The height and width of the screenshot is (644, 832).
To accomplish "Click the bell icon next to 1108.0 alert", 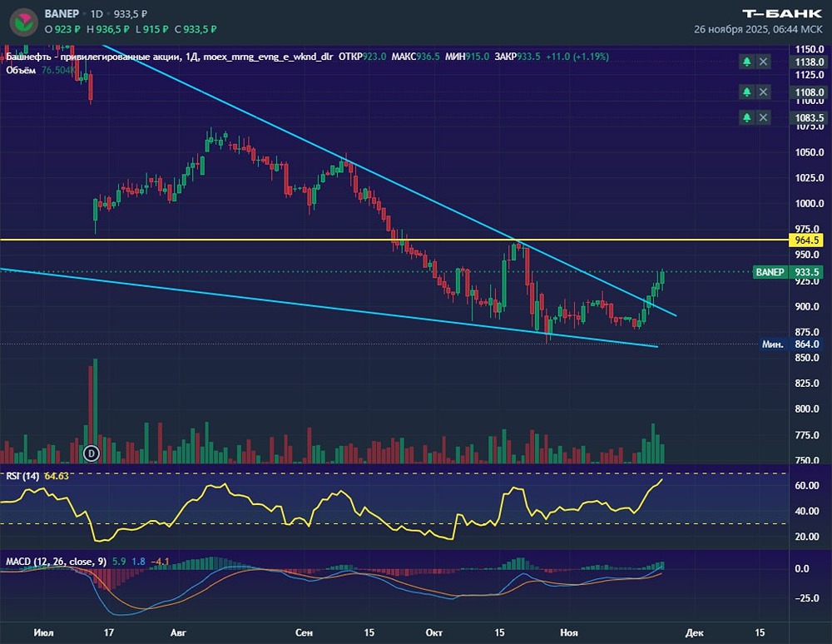I will (746, 92).
